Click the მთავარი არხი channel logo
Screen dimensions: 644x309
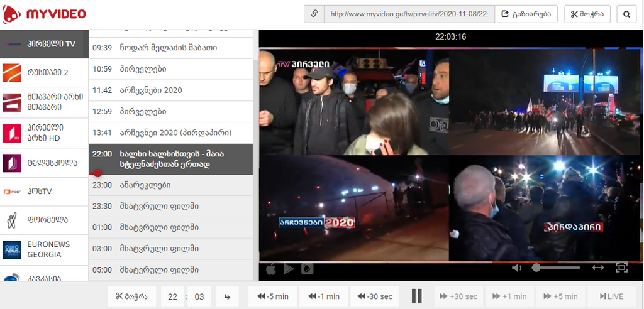(12, 102)
